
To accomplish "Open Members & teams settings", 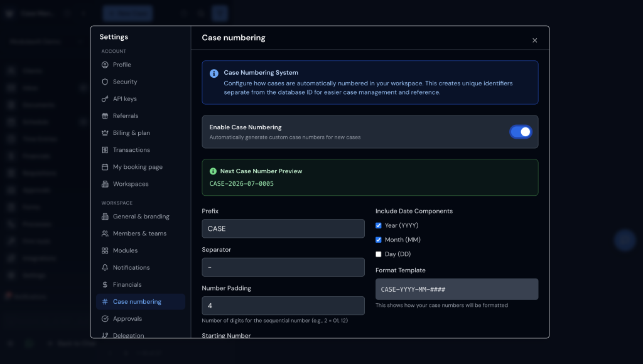I will tap(141, 233).
